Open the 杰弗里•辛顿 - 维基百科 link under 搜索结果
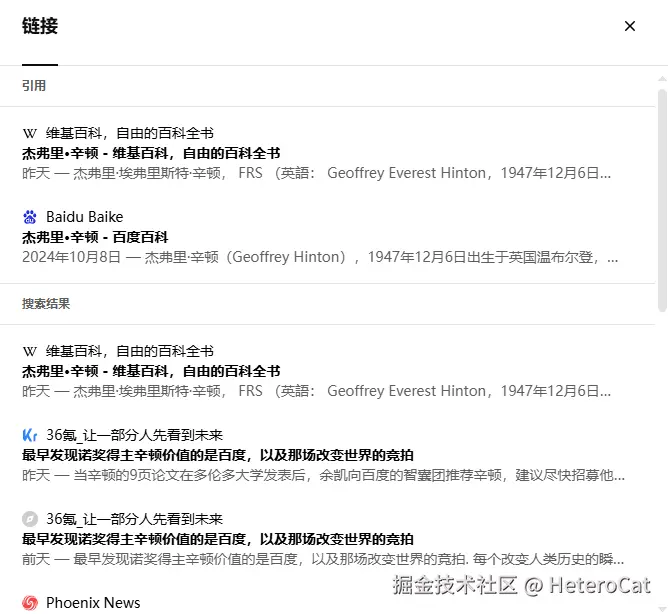The height and width of the screenshot is (614, 668). [151, 371]
